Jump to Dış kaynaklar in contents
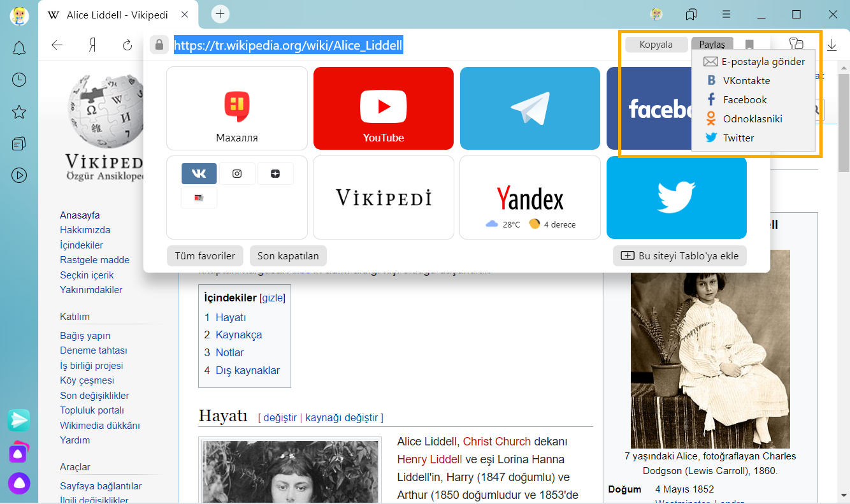Screen dimensions: 850x504 point(247,370)
